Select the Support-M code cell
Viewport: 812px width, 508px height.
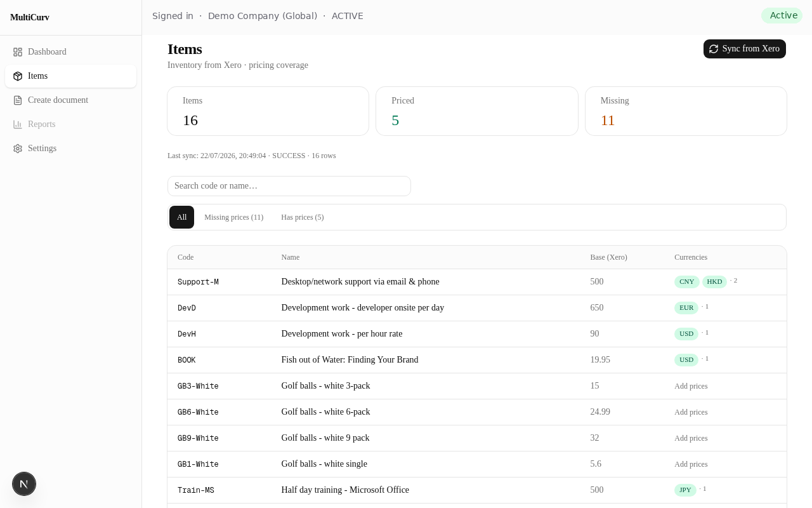[198, 282]
